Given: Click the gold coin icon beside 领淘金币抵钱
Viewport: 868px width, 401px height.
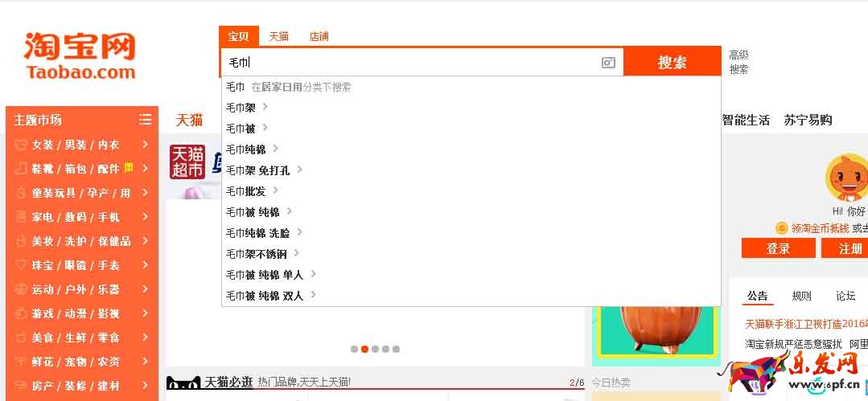Looking at the screenshot, I should (780, 228).
